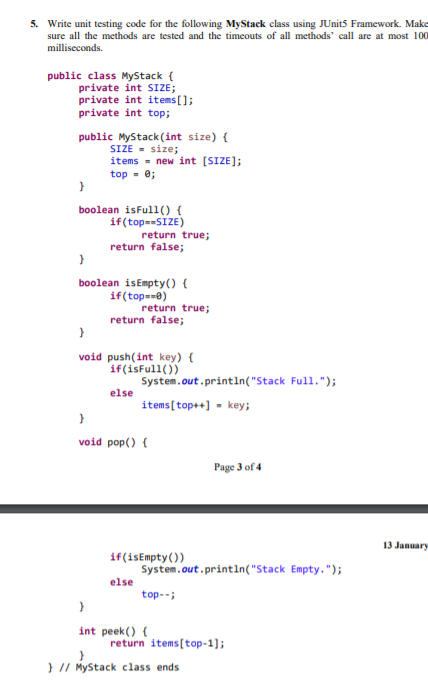This screenshot has height=697, width=428.
Task: Click the line "if(isFull())"
Action: pos(144,369)
